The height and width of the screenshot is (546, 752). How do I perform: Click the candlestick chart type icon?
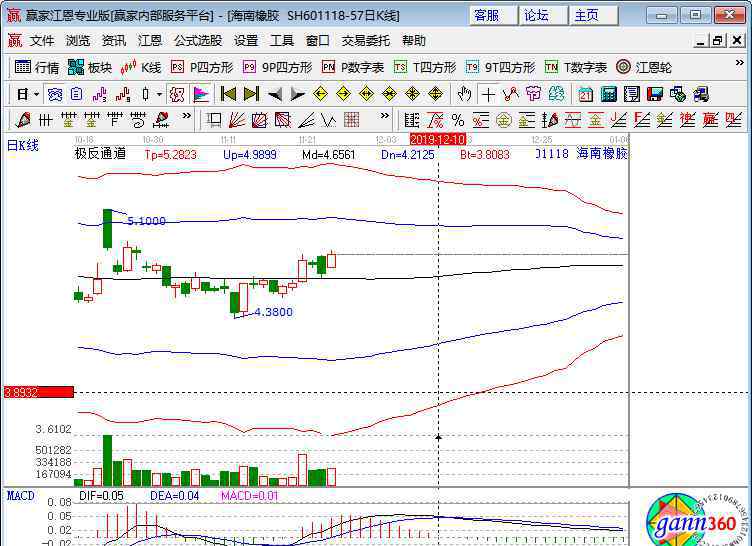[x=146, y=94]
